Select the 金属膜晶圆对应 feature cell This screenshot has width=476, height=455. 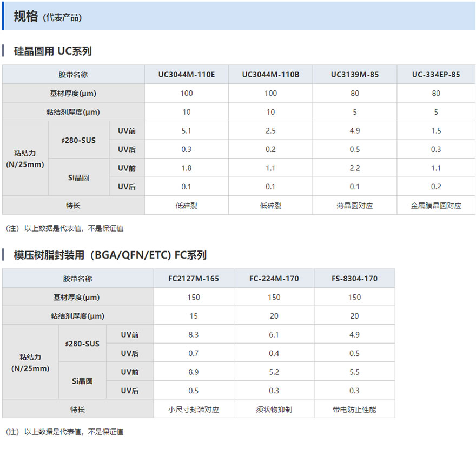click(436, 206)
